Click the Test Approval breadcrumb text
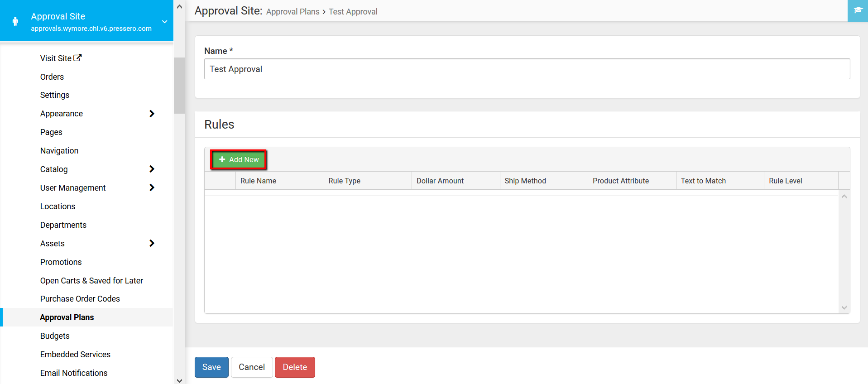Viewport: 868px width, 384px height. click(353, 12)
